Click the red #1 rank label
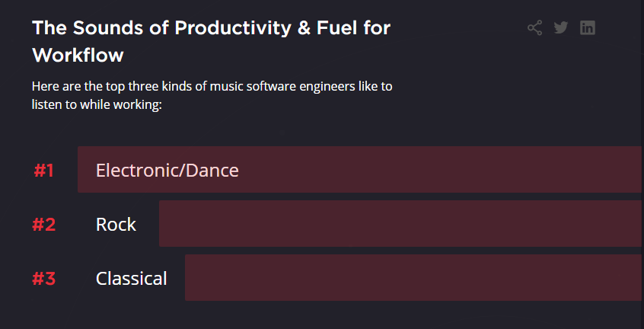644x329 pixels. 43,171
